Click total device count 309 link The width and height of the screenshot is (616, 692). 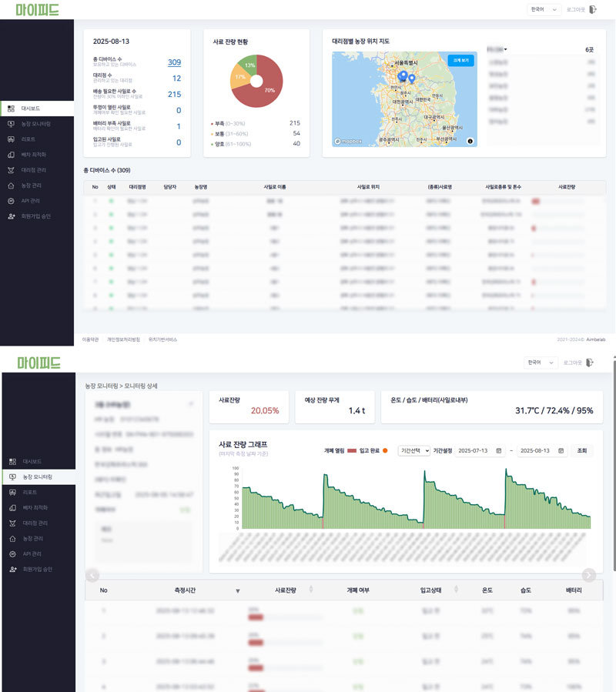point(174,62)
